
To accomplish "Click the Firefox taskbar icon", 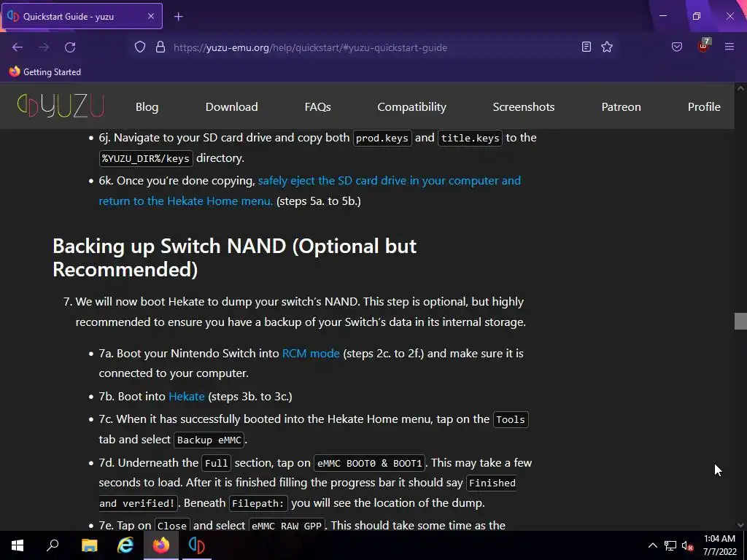I will click(x=161, y=545).
